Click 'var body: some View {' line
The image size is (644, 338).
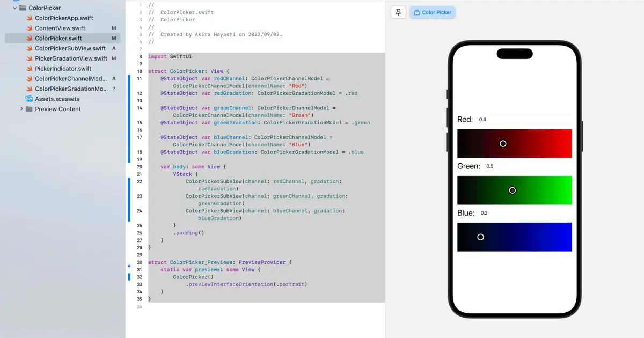193,167
